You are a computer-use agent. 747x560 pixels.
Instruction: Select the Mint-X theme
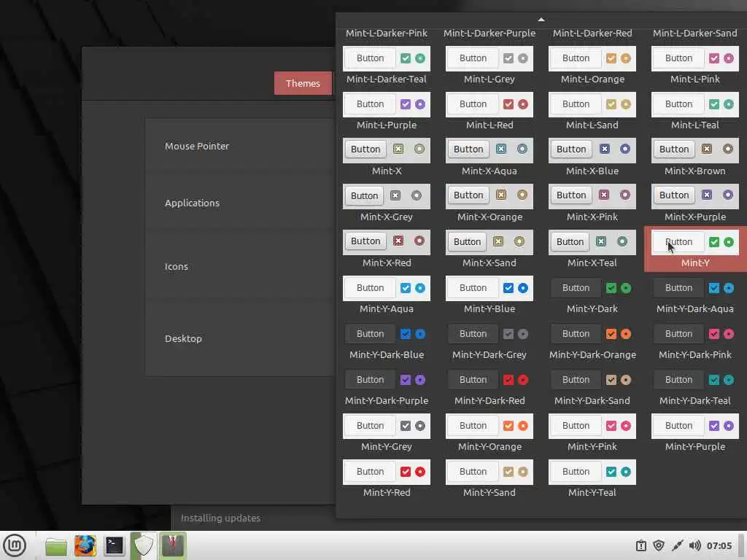(387, 157)
